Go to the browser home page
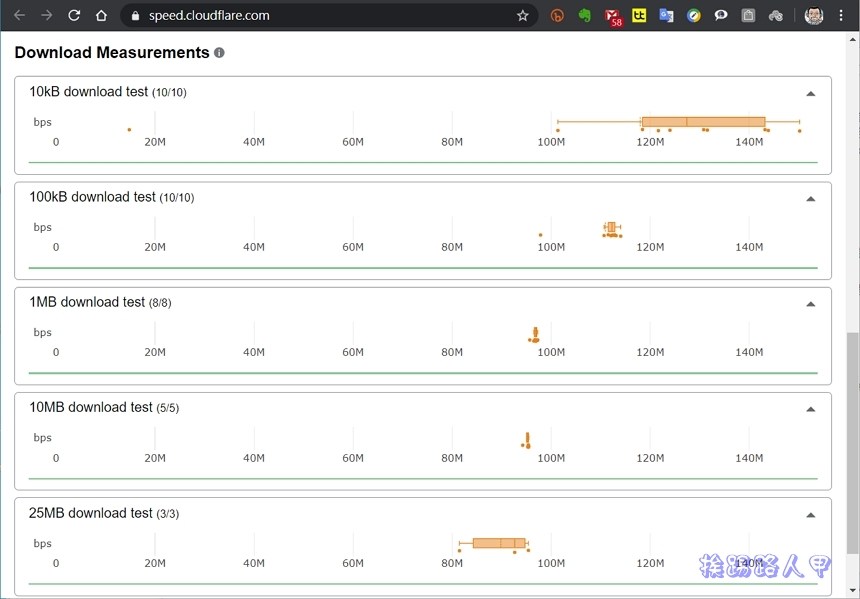The height and width of the screenshot is (599, 860). pos(101,16)
